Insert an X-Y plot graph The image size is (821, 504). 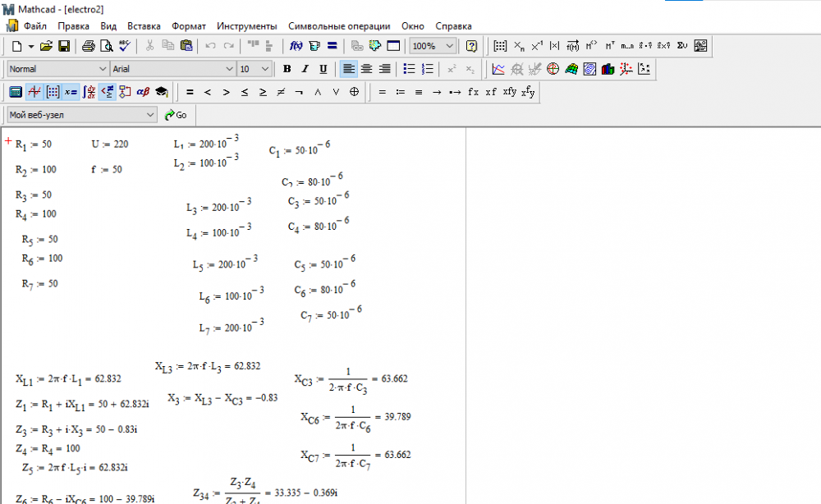[x=498, y=69]
